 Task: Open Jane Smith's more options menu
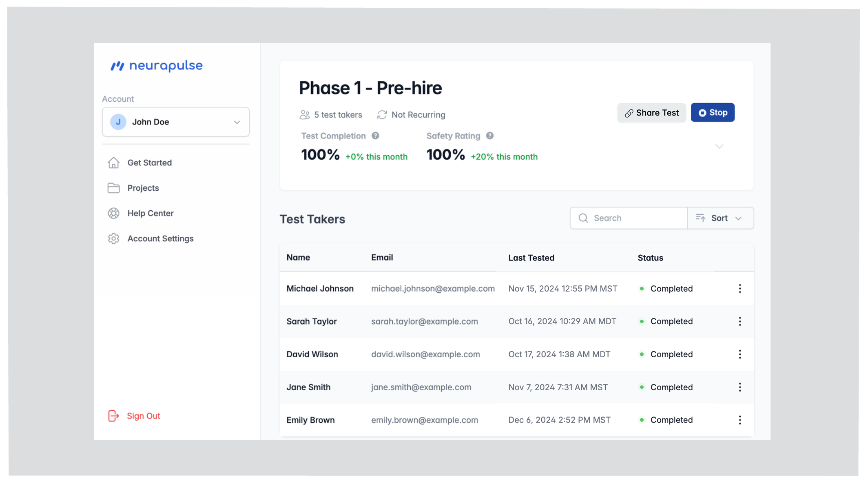[x=740, y=387]
